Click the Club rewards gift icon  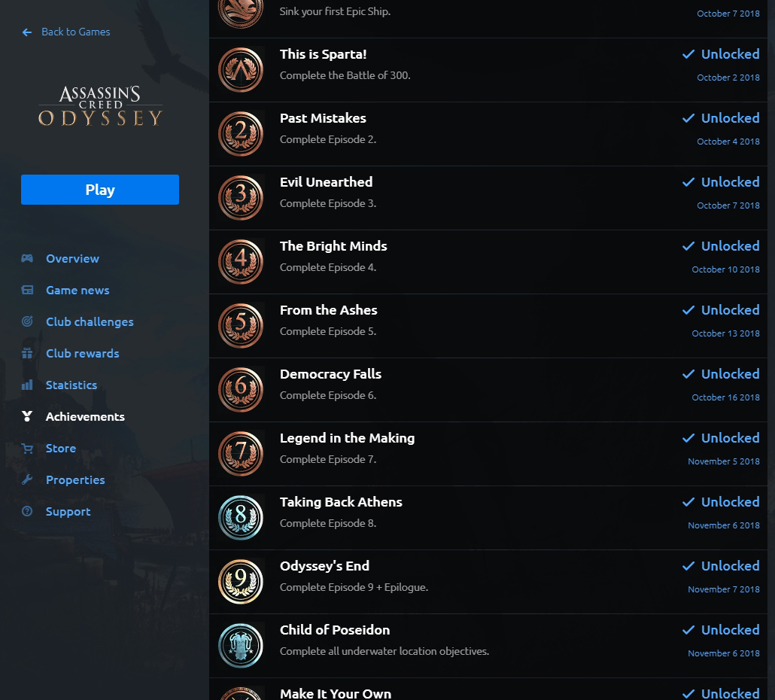point(27,353)
